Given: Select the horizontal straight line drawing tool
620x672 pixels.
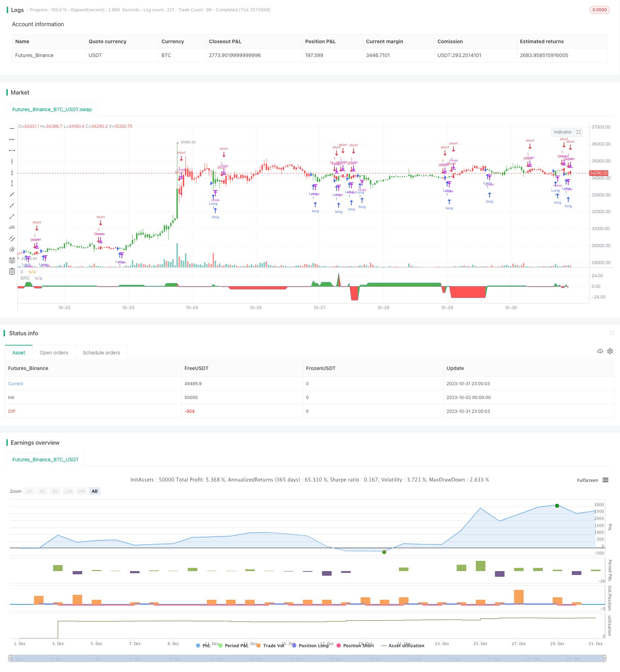Looking at the screenshot, I should point(12,129).
